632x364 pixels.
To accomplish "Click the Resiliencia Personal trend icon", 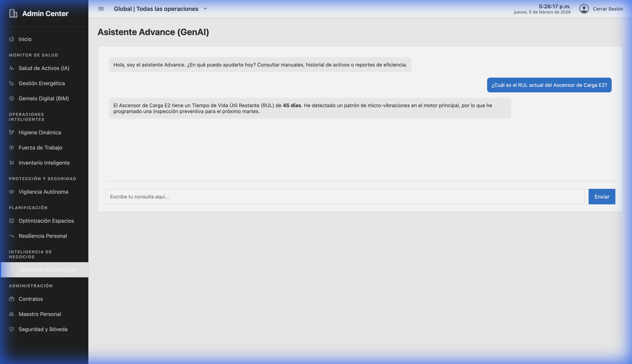I will pyautogui.click(x=12, y=236).
